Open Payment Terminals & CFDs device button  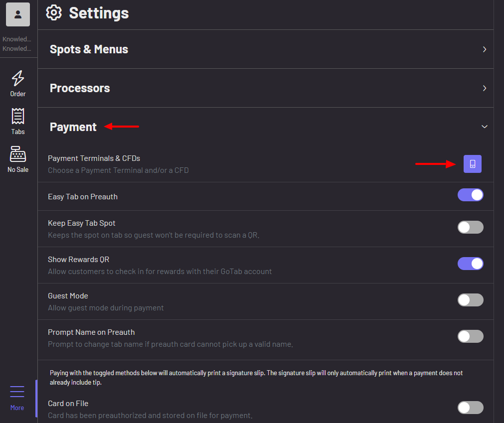pos(472,164)
